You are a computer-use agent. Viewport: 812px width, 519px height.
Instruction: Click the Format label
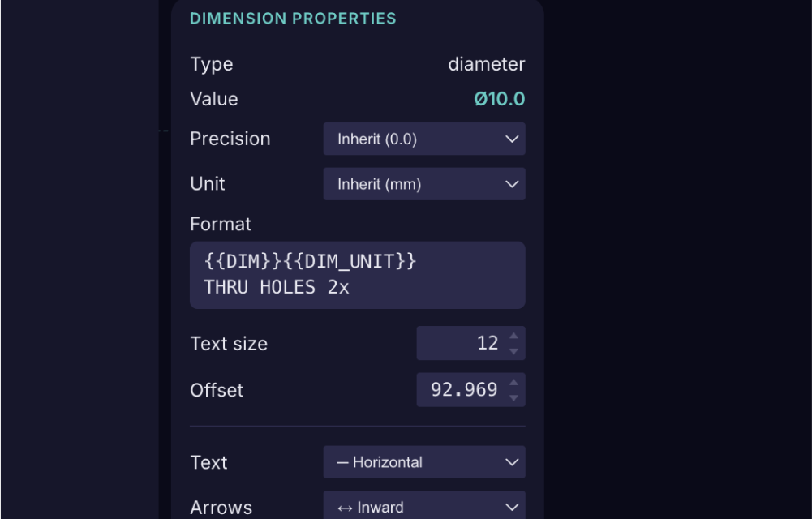click(x=221, y=224)
